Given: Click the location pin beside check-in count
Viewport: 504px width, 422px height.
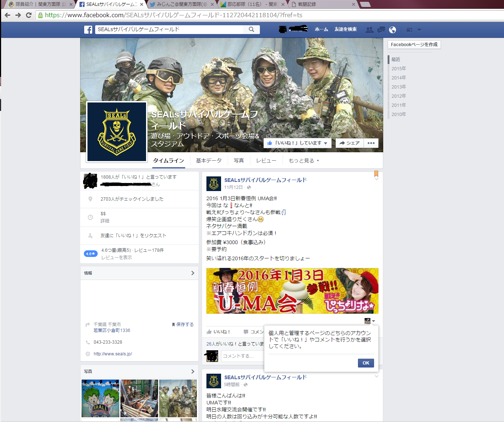Looking at the screenshot, I should pos(90,199).
